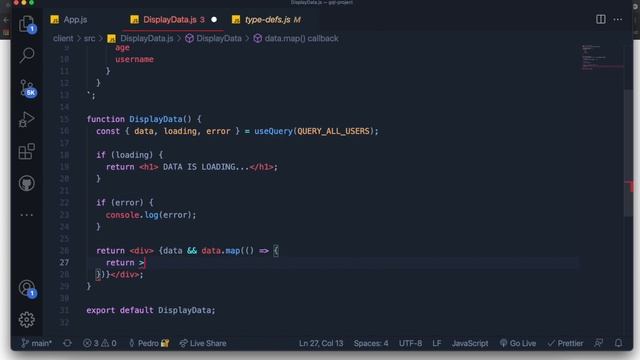Show additional views via the ellipsis icon
Screen dimensions: 640x360
(27, 215)
